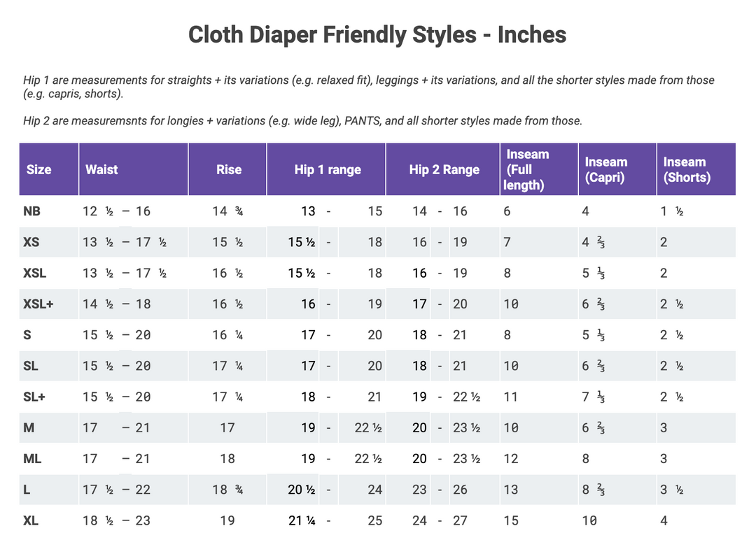
Task: Click the XL size row label
Action: tap(30, 520)
